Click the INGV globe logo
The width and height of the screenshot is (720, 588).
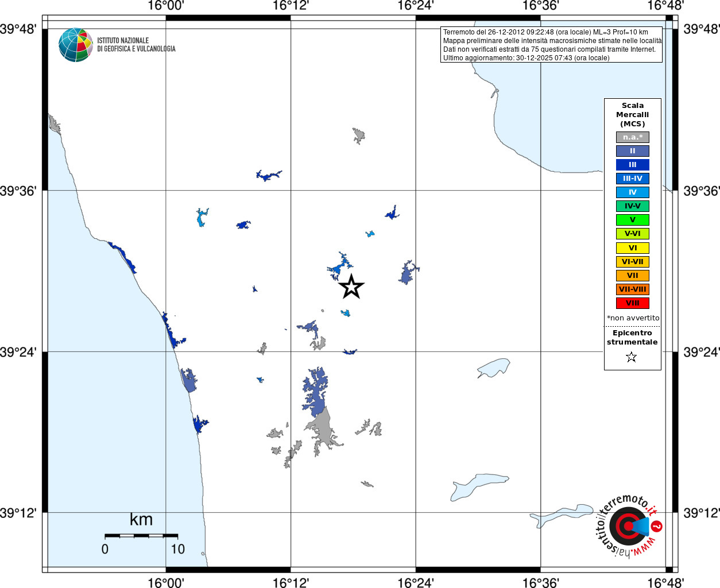pyautogui.click(x=76, y=45)
